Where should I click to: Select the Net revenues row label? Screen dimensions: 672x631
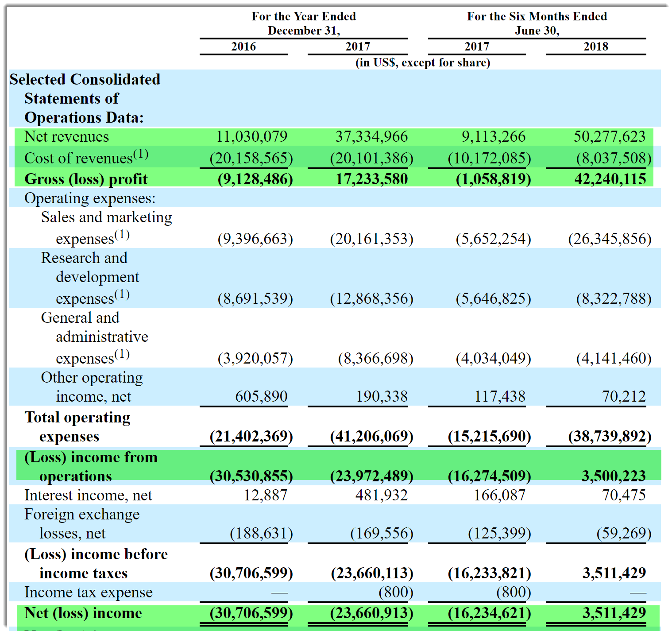(67, 136)
